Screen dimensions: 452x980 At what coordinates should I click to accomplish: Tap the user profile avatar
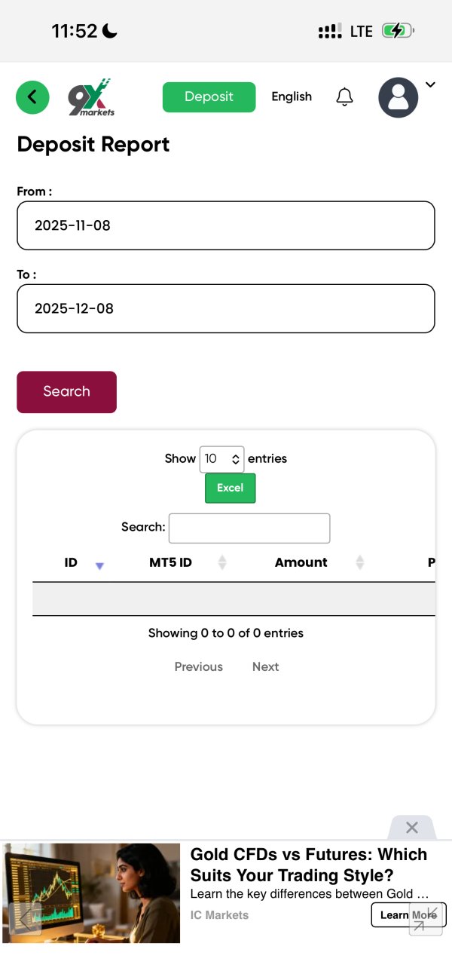[398, 97]
